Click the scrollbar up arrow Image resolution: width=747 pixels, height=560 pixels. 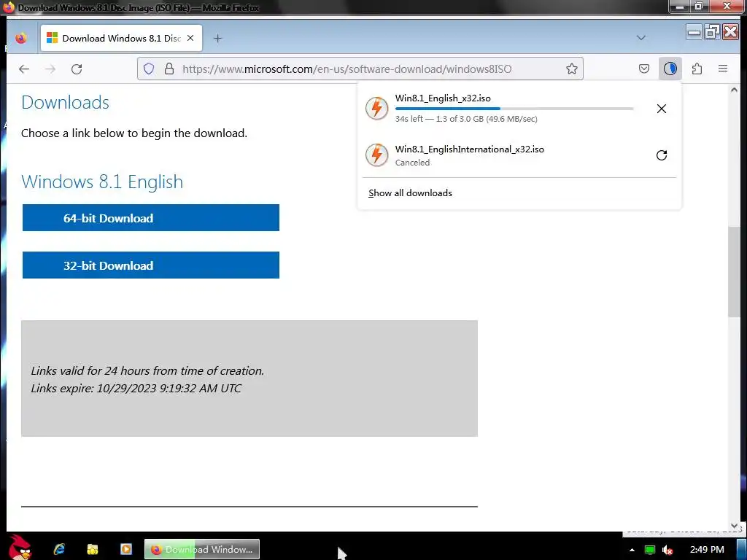tap(734, 90)
